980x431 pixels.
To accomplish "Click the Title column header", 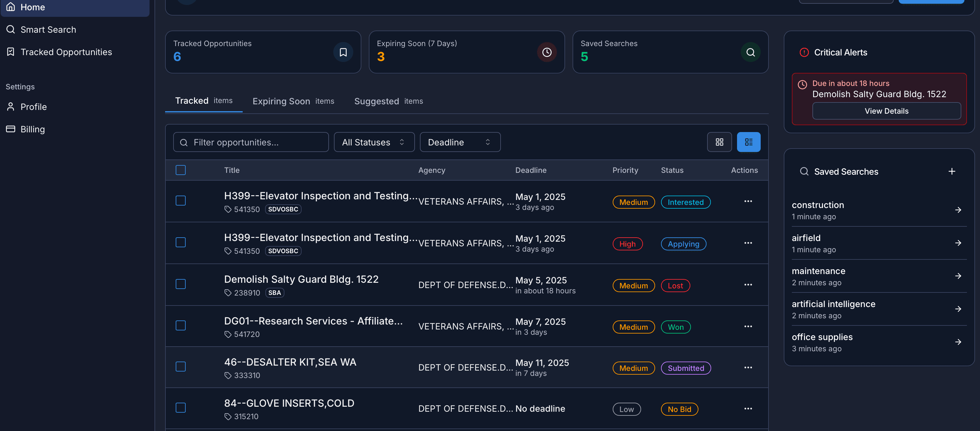I will [x=232, y=170].
